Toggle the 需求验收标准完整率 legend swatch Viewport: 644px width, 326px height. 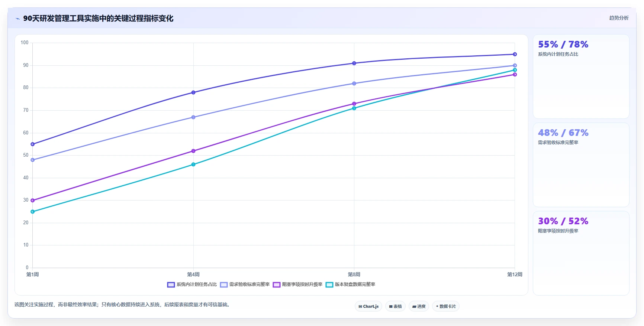pyautogui.click(x=224, y=285)
